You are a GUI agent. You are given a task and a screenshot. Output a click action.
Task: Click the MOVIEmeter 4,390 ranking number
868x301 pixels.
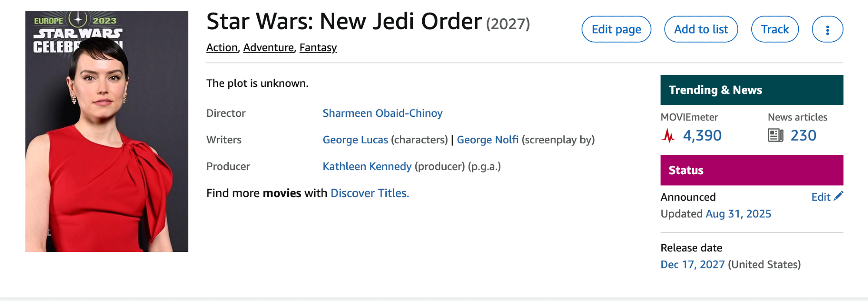click(702, 136)
